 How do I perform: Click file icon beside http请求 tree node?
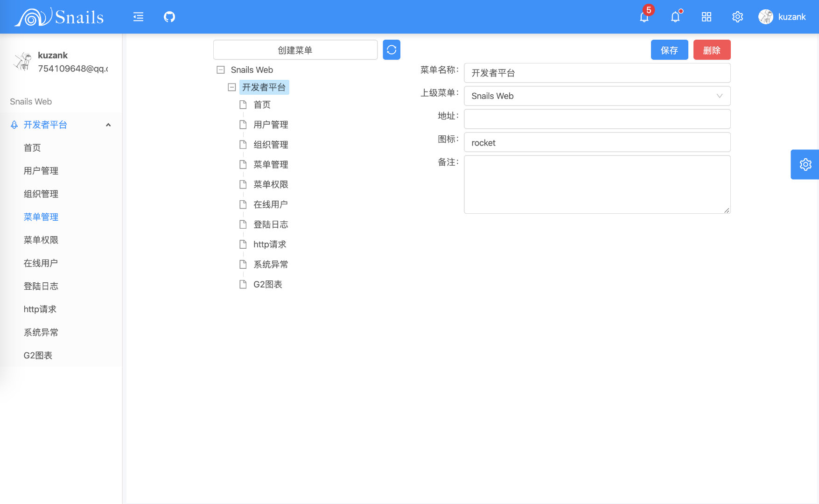coord(243,244)
